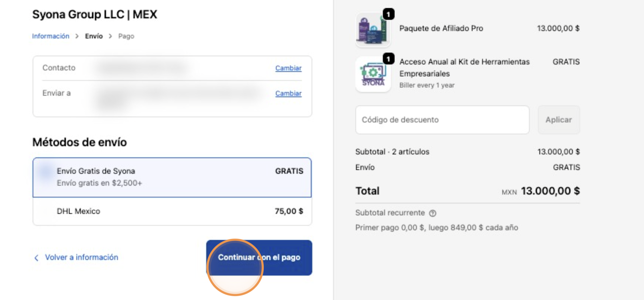Open the Pago breadcrumb step
This screenshot has height=300, width=644.
click(126, 36)
